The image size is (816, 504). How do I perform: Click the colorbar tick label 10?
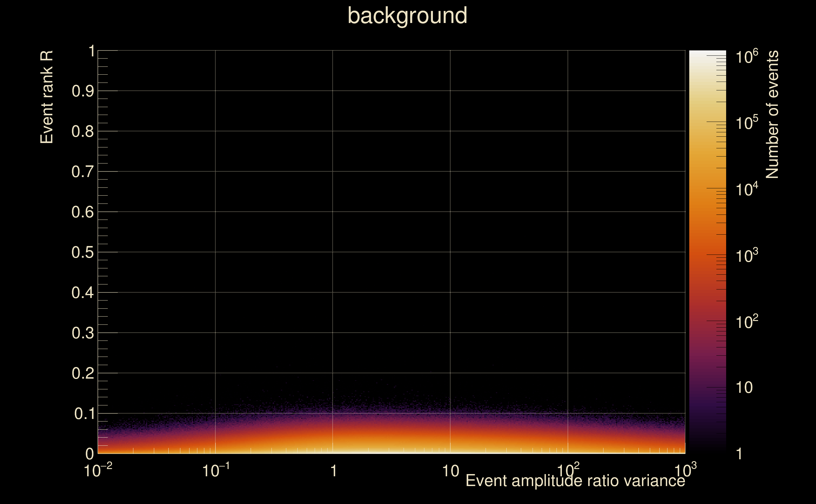click(744, 388)
